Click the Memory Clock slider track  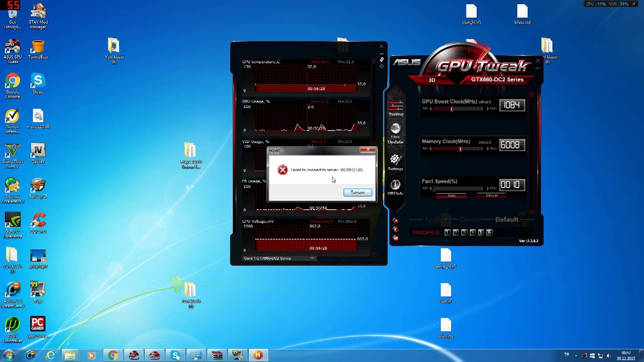pos(459,148)
